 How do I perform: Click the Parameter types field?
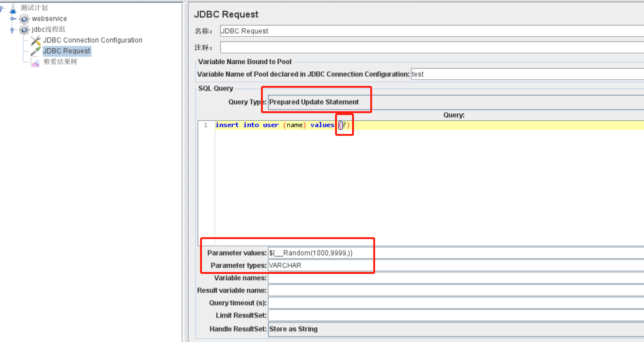(x=456, y=266)
